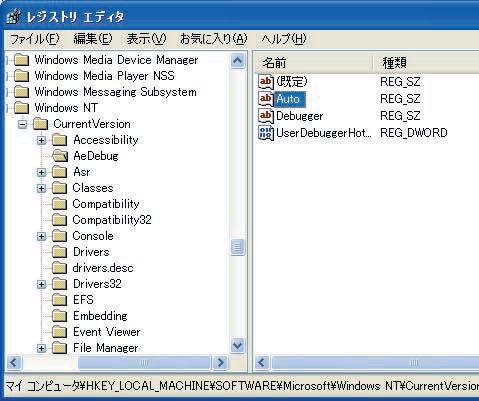Viewport: 479px width, 401px height.
Task: Click the Drivers32 folder icon
Action: coord(60,284)
